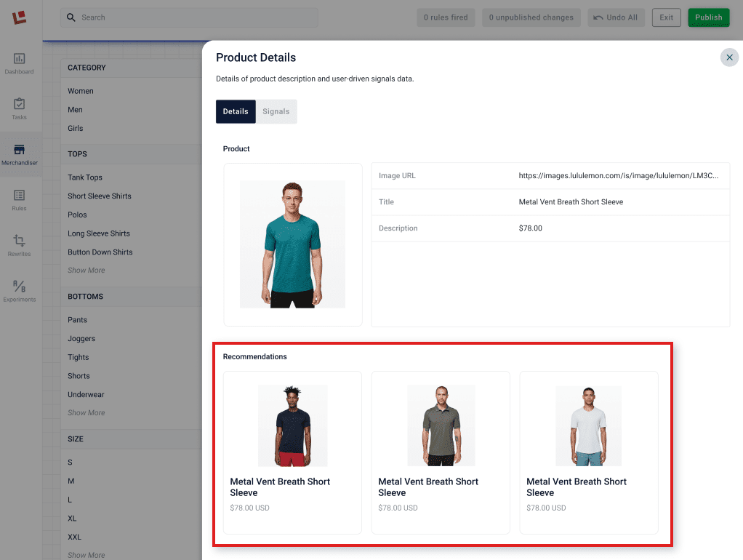Filter by Button Down Shirts

[100, 252]
